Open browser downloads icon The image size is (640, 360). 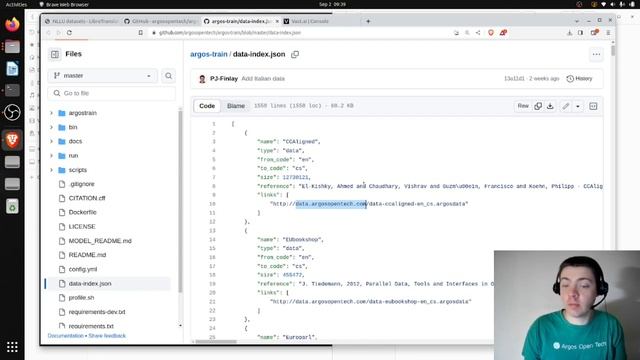tap(569, 33)
